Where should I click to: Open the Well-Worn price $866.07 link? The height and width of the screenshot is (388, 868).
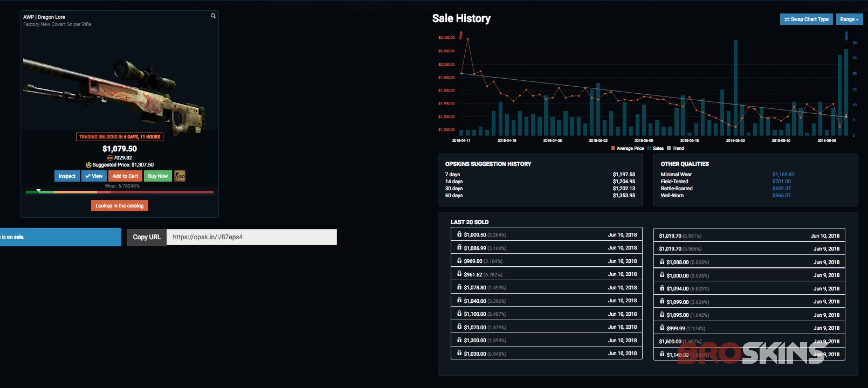781,196
